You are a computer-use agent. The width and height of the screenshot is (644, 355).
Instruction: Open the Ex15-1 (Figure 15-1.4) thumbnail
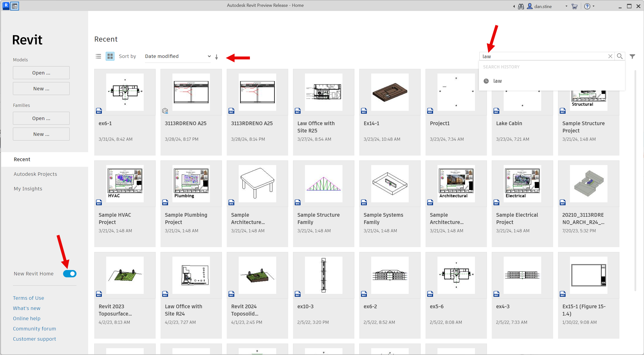tap(588, 275)
